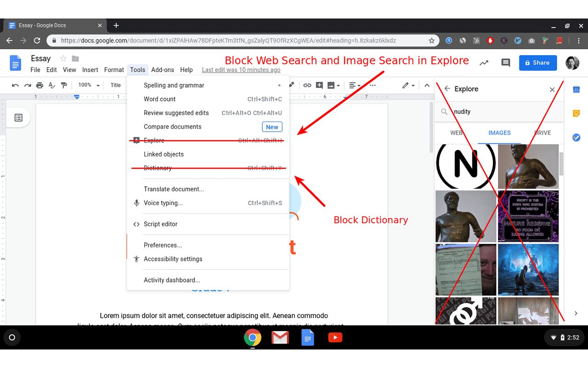Open Script editor
The height and width of the screenshot is (368, 588).
[x=208, y=224]
